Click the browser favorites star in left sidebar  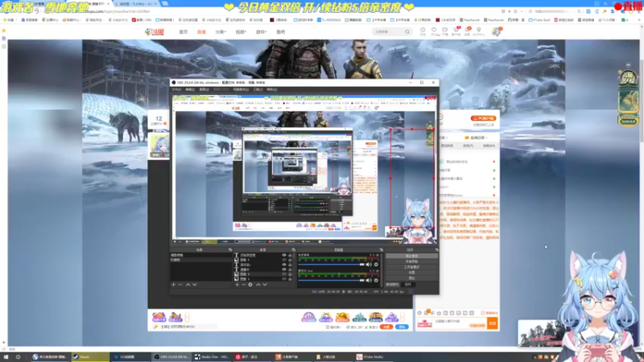(x=4, y=31)
